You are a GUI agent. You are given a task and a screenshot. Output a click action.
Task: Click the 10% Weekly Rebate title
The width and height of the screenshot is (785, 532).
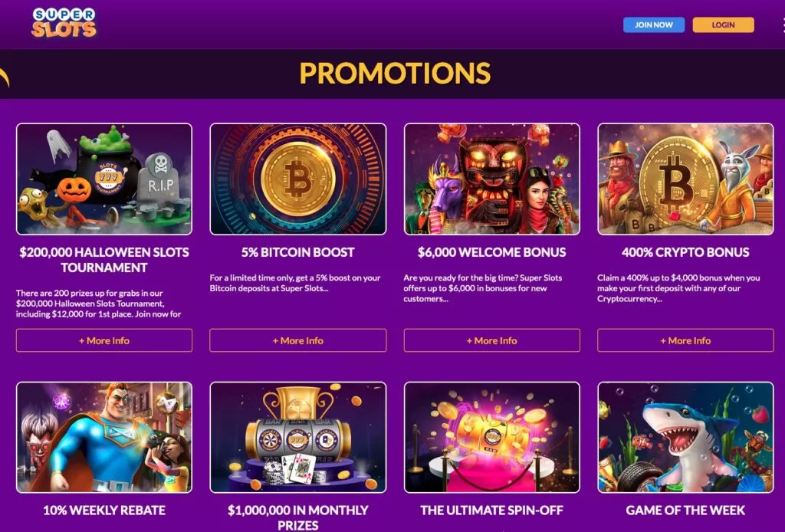(104, 510)
